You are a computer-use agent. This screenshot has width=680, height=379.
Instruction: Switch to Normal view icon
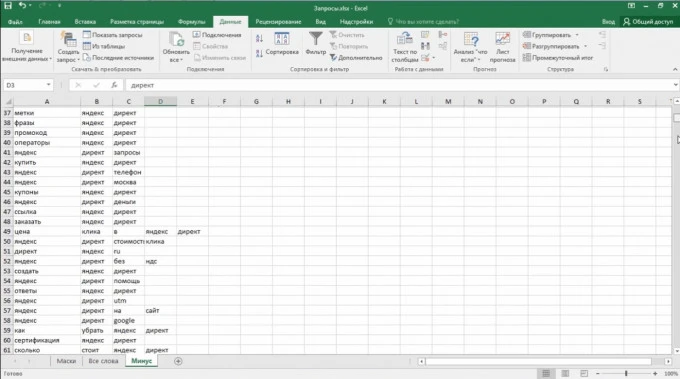(546, 373)
